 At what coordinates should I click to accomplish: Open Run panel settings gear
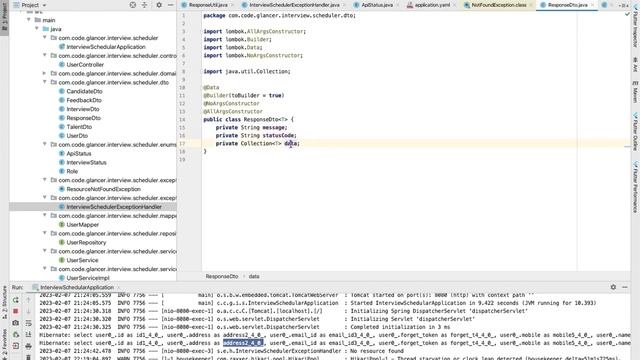click(x=613, y=287)
